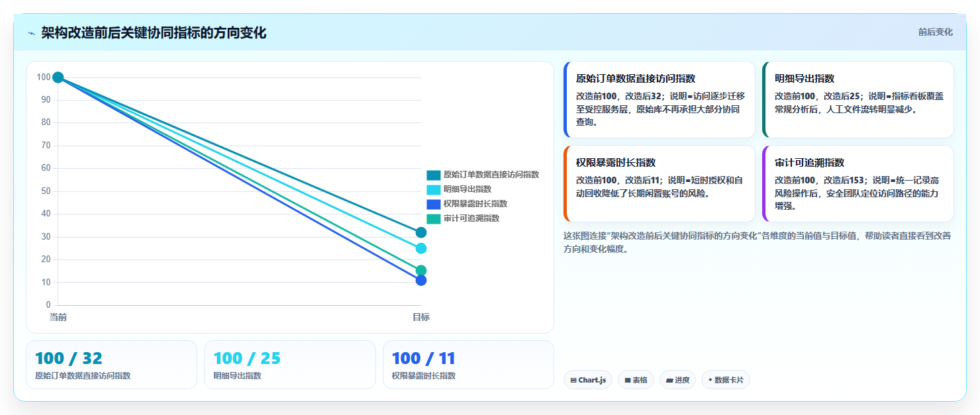Click the y-axis label 100
980x415 pixels.
pyautogui.click(x=44, y=77)
